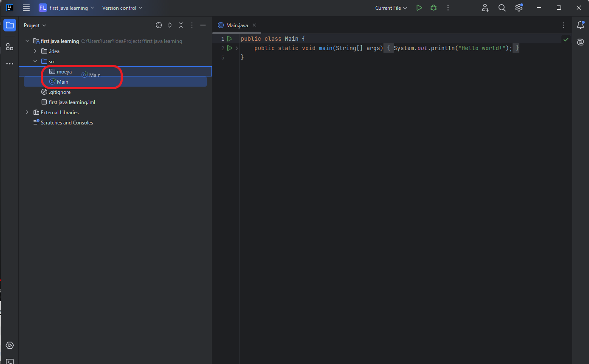
Task: Toggle the Project tool window folder icon
Action: [9, 25]
